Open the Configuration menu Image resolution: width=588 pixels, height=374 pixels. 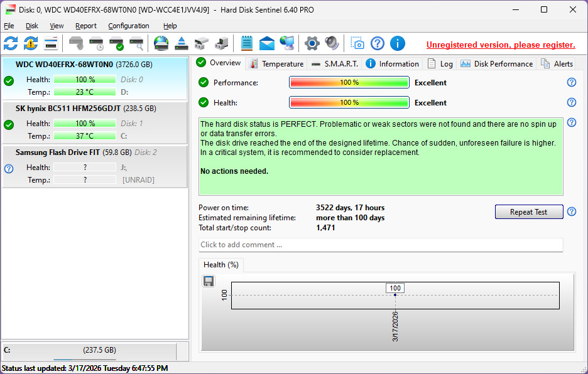coord(129,26)
